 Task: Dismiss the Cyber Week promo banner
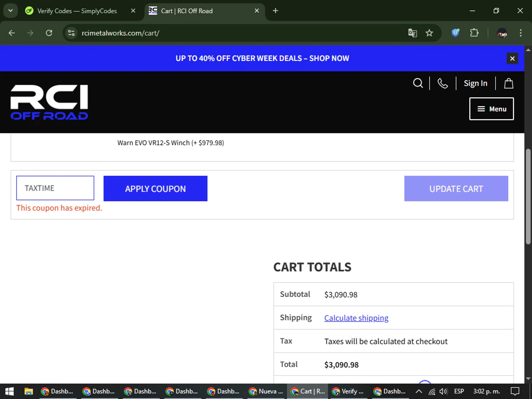[512, 59]
